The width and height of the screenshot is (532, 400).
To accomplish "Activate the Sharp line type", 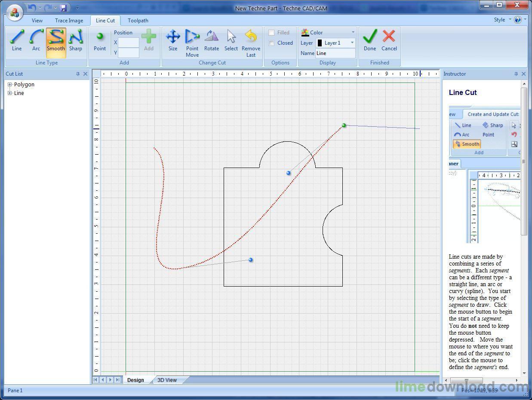I will 76,41.
